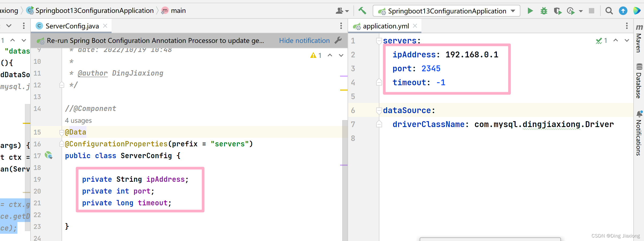The height and width of the screenshot is (241, 644).
Task: Close the ServerConfig.java tab
Action: click(x=105, y=26)
